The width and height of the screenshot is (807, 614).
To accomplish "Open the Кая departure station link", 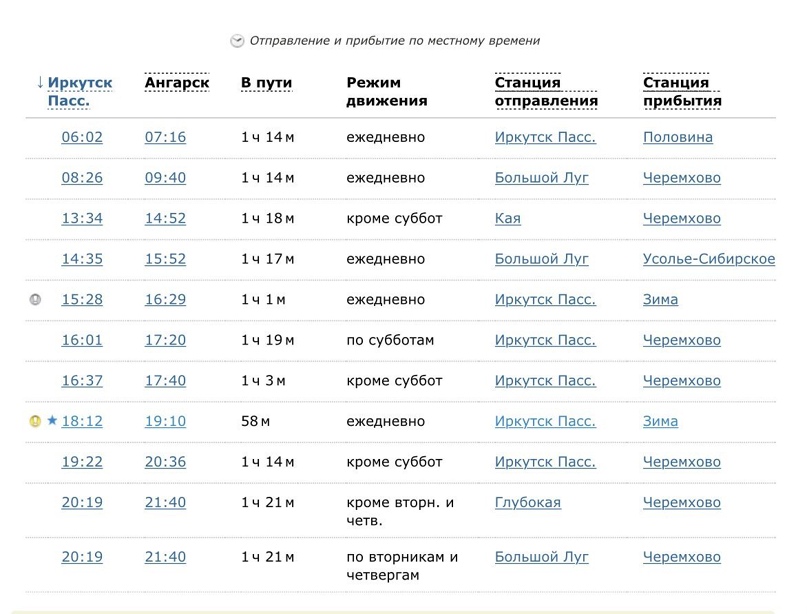I will coord(507,218).
